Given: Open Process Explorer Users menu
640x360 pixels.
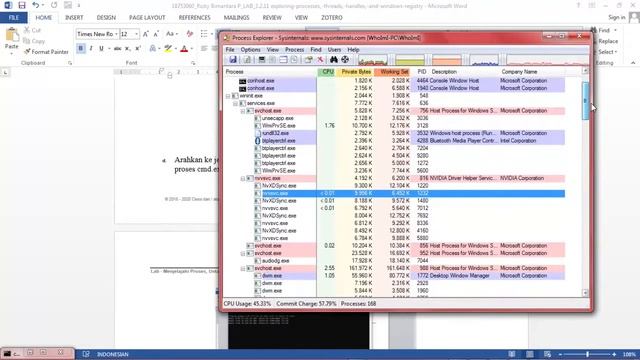Looking at the screenshot, I should pos(334,49).
